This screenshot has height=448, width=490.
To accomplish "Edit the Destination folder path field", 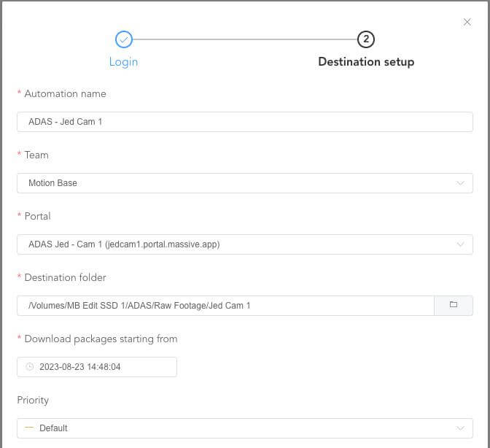I will [225, 306].
